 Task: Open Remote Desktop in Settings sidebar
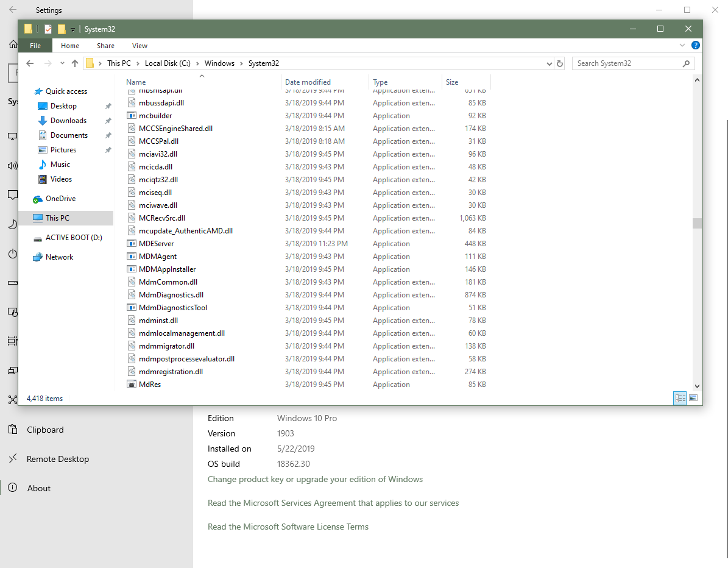coord(58,459)
